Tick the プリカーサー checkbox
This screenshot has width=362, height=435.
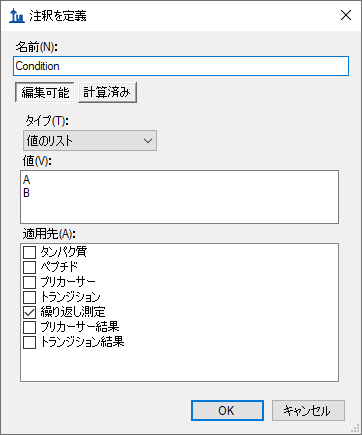tap(29, 282)
